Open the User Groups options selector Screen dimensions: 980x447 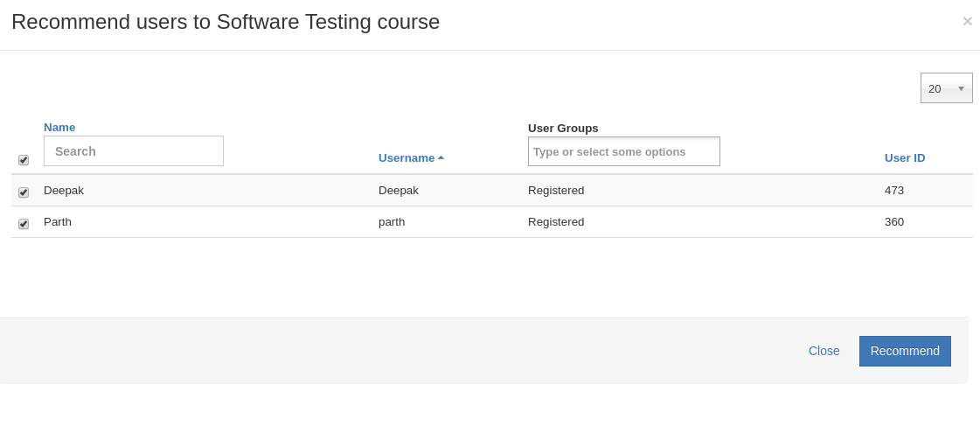point(623,151)
